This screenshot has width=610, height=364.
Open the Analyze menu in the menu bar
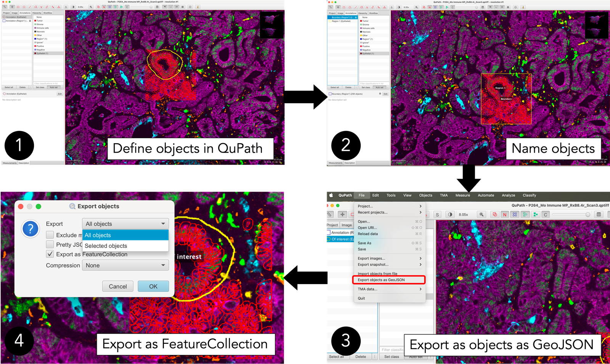click(508, 195)
